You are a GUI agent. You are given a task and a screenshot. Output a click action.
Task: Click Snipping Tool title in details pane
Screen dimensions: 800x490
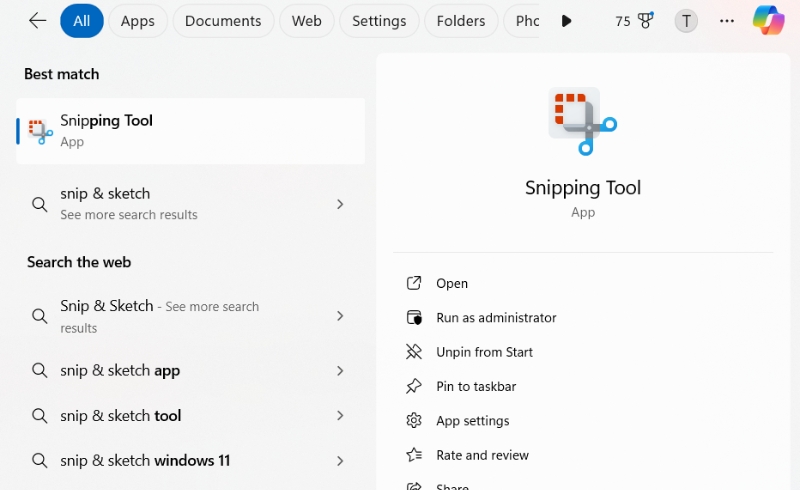pyautogui.click(x=583, y=188)
